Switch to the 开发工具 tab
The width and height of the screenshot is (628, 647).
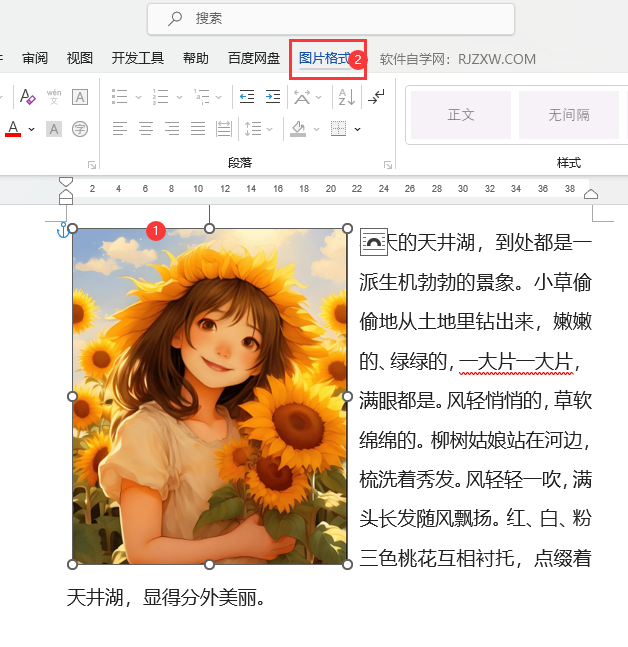tap(138, 59)
